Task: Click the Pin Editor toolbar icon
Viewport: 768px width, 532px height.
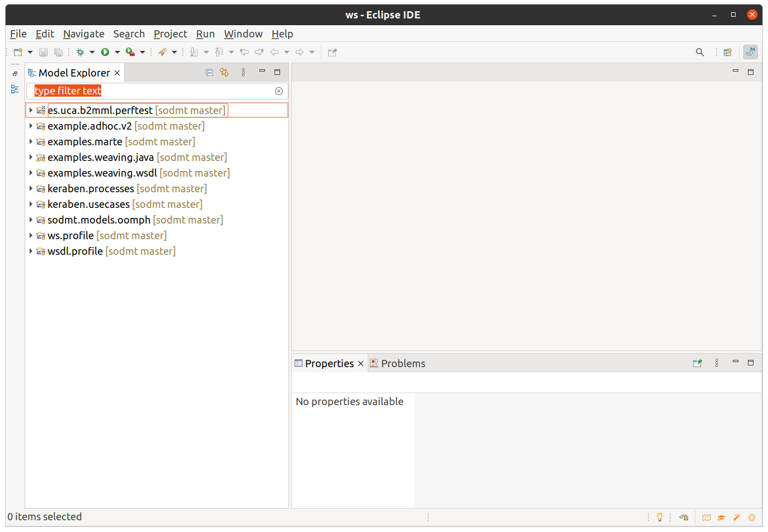Action: click(x=333, y=52)
